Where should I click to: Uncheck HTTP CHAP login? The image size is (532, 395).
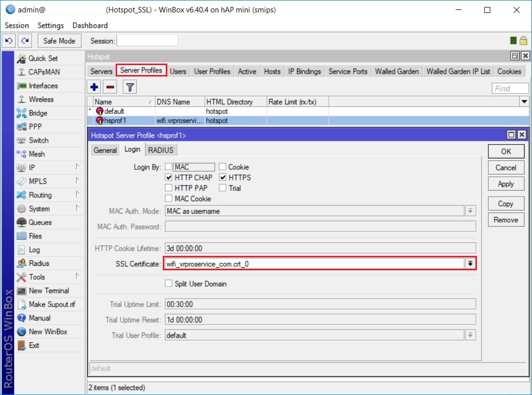click(x=169, y=177)
